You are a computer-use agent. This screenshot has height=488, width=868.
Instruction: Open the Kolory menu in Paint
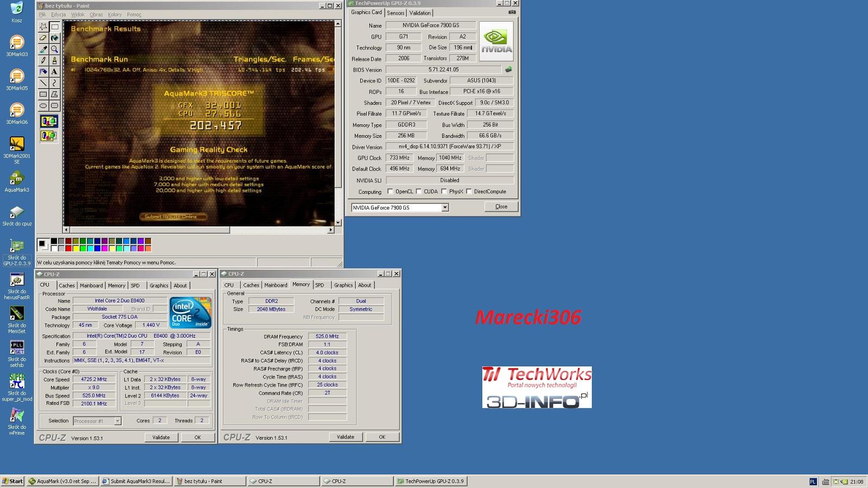114,15
